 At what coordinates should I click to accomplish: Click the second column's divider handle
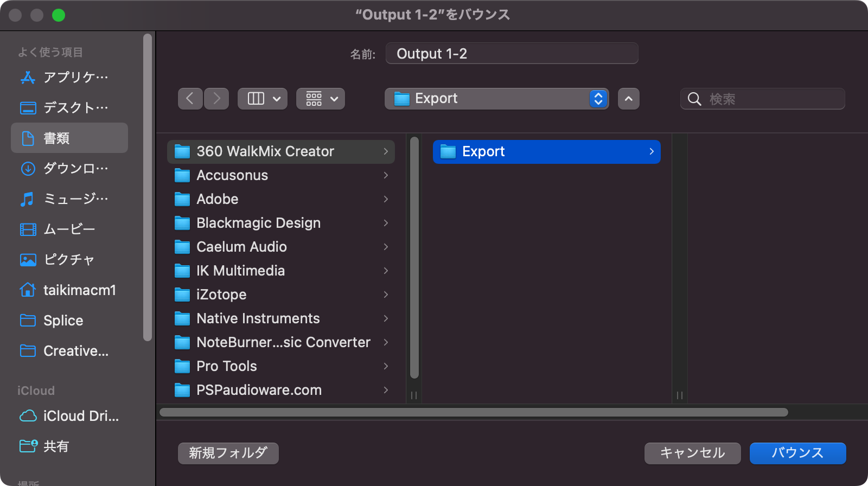pyautogui.click(x=680, y=395)
